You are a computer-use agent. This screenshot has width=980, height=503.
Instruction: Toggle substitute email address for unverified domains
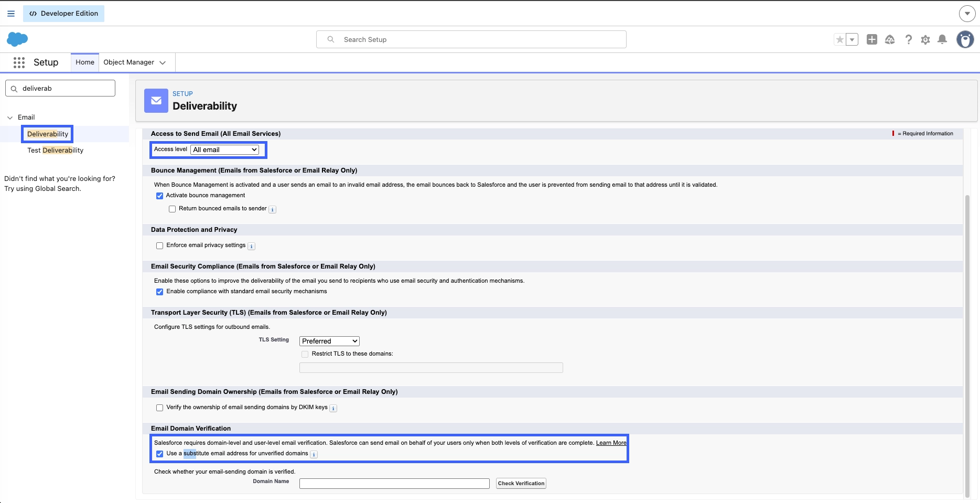(160, 454)
